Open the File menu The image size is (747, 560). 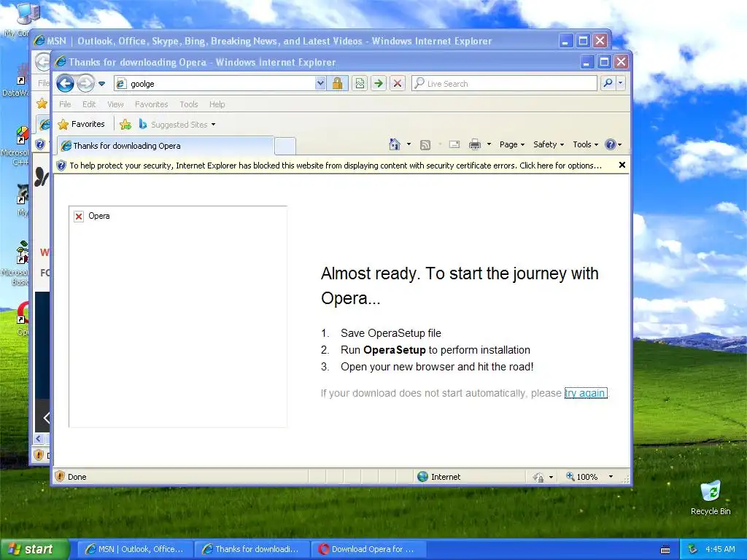(x=65, y=104)
